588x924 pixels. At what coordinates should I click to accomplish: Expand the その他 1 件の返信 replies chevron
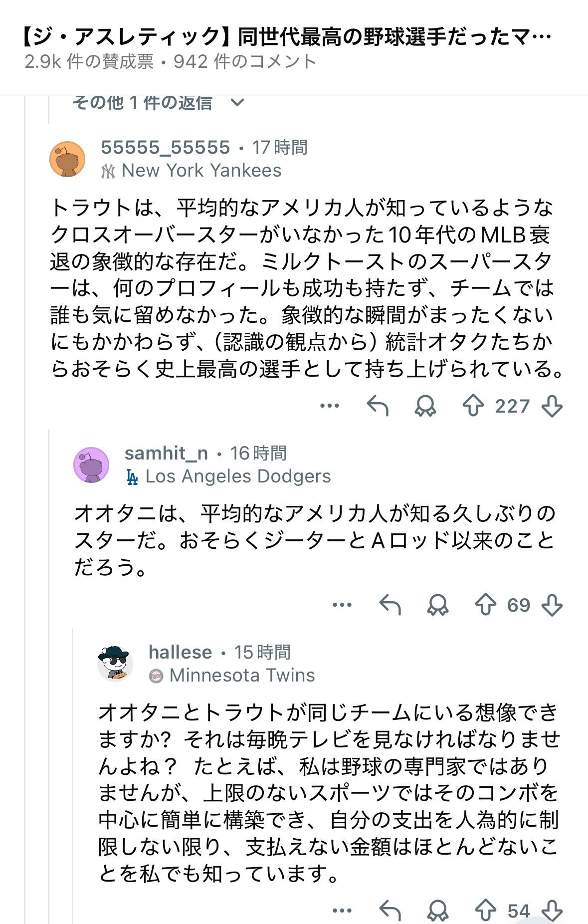pyautogui.click(x=237, y=103)
